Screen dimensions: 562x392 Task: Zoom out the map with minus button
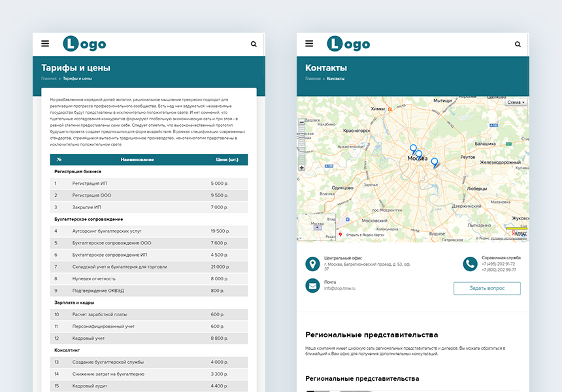pyautogui.click(x=301, y=122)
